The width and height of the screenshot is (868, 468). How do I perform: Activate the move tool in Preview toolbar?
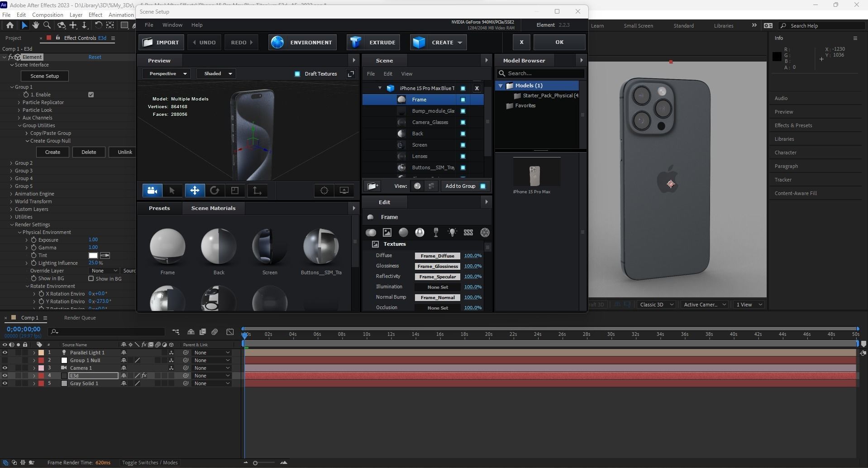195,191
